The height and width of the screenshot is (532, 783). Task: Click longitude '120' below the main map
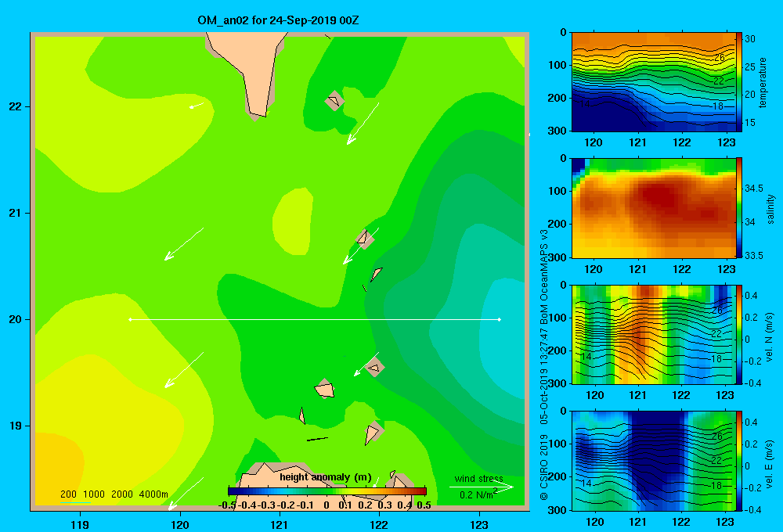[x=180, y=524]
